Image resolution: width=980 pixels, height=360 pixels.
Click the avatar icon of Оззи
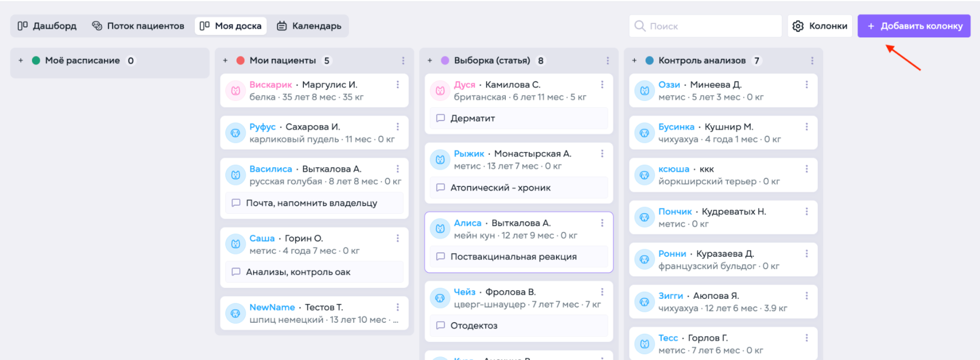click(x=645, y=91)
